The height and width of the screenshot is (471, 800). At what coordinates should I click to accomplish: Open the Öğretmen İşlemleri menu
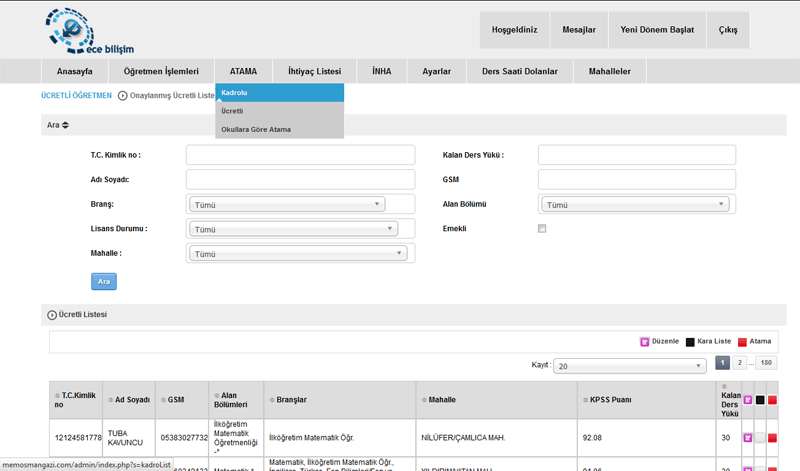click(x=161, y=71)
